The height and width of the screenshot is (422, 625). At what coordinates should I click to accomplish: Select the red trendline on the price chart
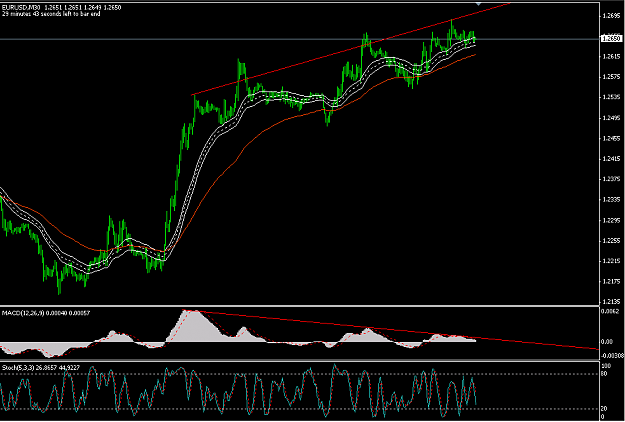point(351,49)
